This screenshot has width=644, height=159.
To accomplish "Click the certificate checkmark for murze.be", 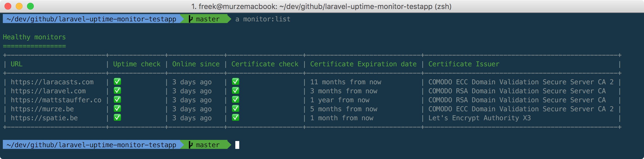I will tap(235, 109).
